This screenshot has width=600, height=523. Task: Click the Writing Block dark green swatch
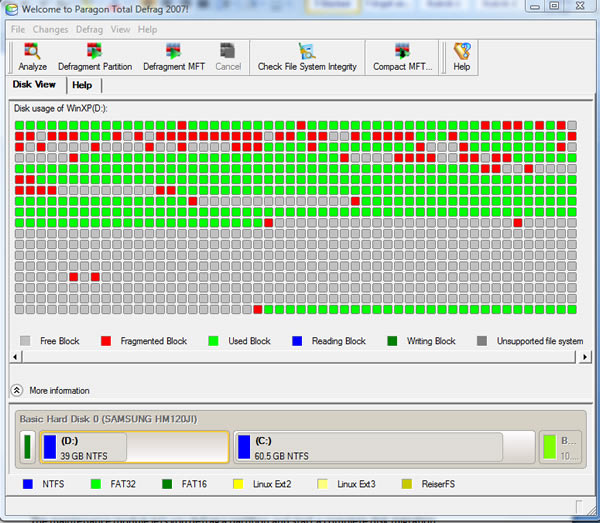pyautogui.click(x=392, y=341)
